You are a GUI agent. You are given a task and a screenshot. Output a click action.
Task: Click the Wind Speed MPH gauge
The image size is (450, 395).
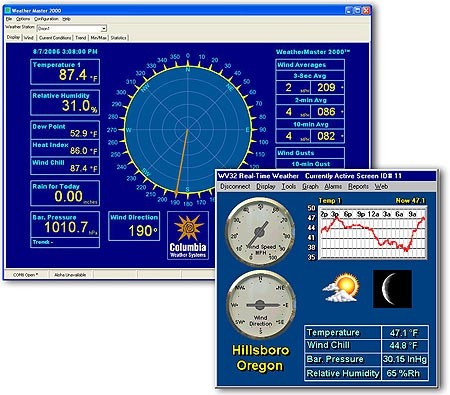click(260, 232)
